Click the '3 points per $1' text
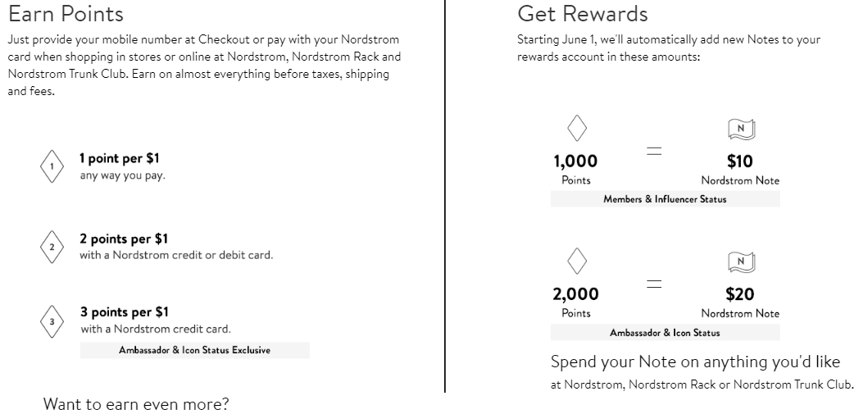This screenshot has width=868, height=414. (124, 312)
